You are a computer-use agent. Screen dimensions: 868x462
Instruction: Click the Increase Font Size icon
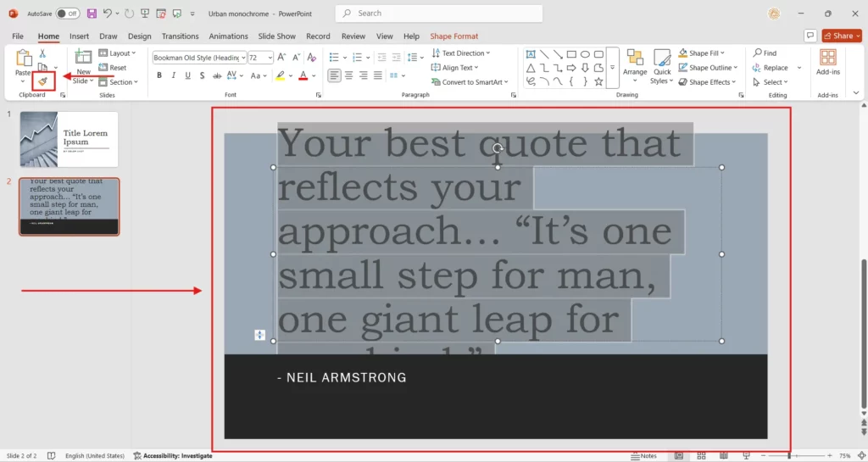pos(282,58)
